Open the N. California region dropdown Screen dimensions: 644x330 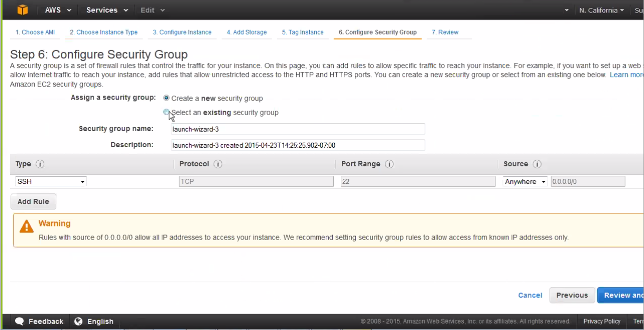pyautogui.click(x=601, y=10)
